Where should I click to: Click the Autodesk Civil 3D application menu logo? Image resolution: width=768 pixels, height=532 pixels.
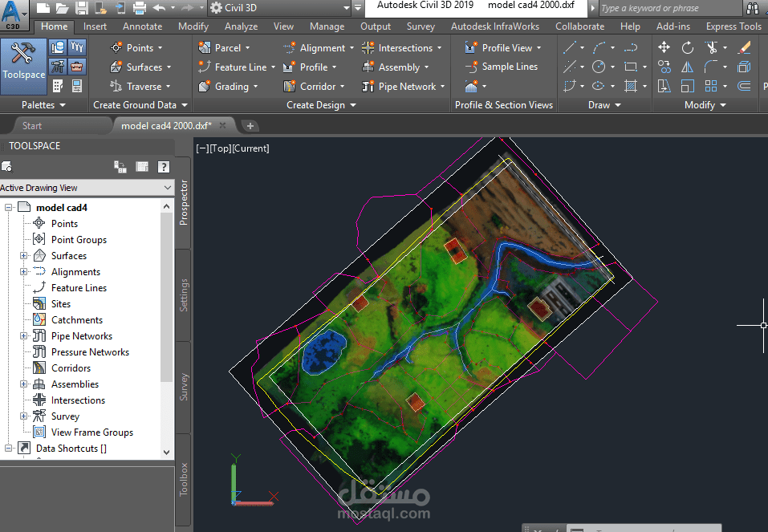[12, 14]
